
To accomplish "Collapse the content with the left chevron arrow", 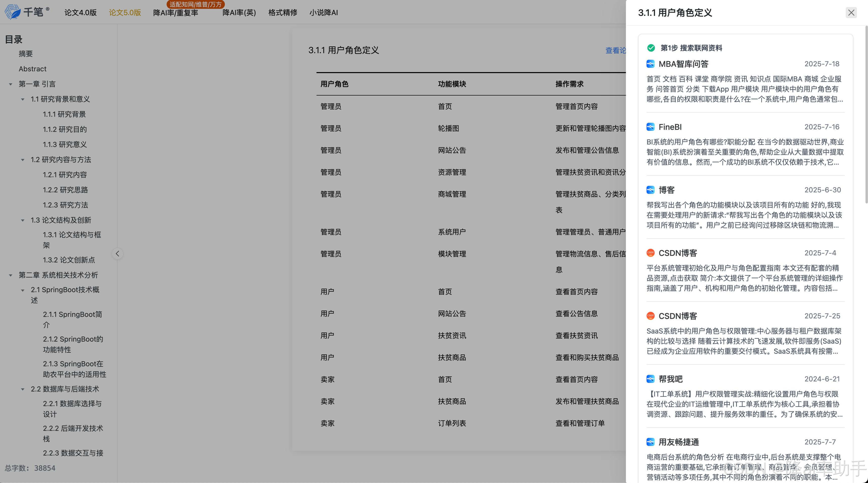I will pyautogui.click(x=117, y=254).
